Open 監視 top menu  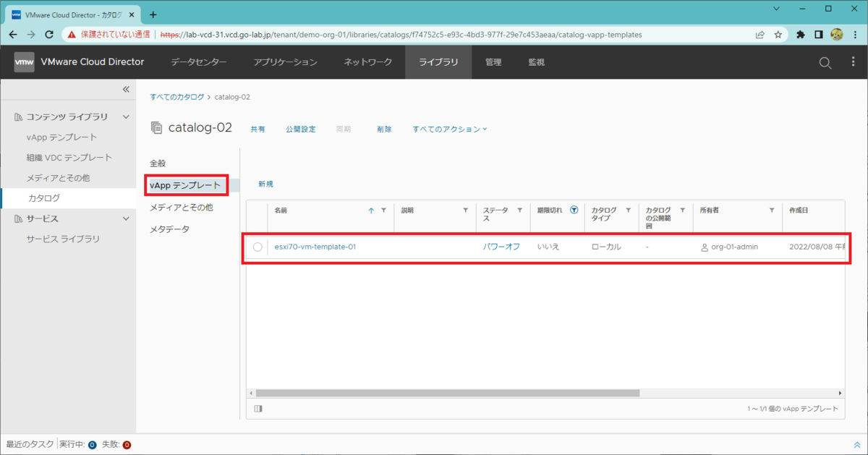(x=536, y=62)
